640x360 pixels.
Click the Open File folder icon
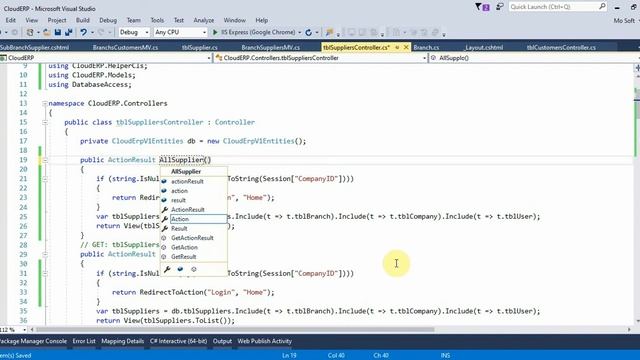click(47, 32)
